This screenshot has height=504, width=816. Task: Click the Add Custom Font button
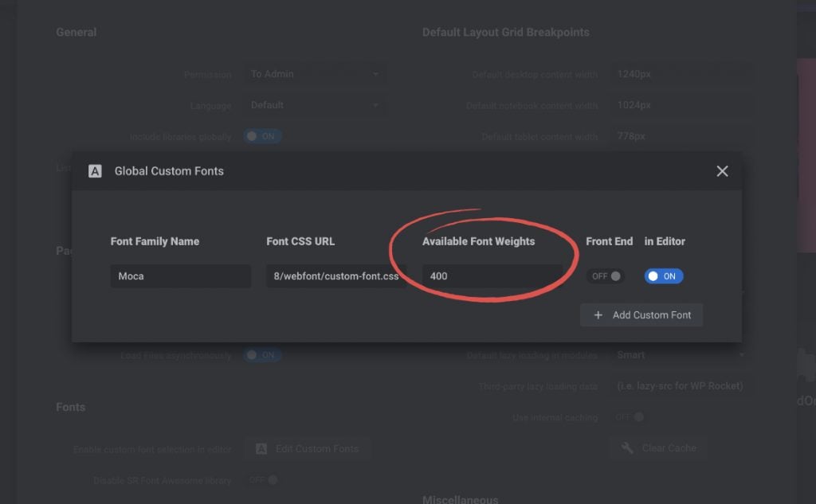(x=641, y=315)
